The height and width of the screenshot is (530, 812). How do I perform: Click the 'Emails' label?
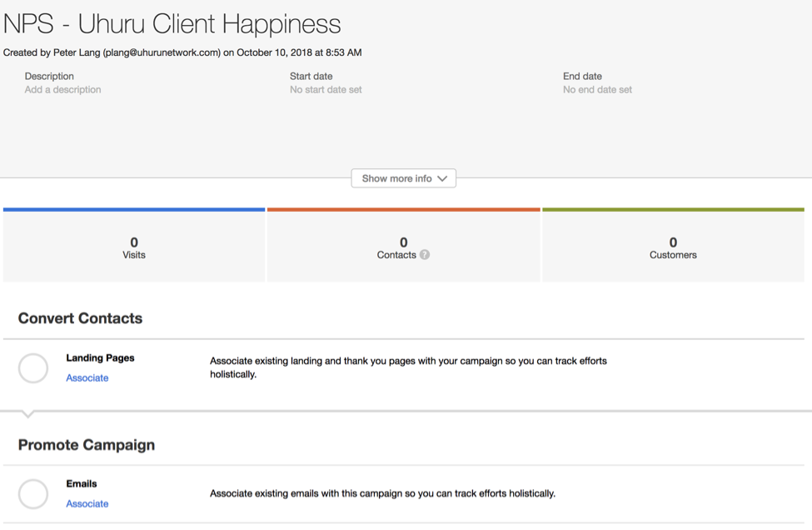tap(82, 484)
